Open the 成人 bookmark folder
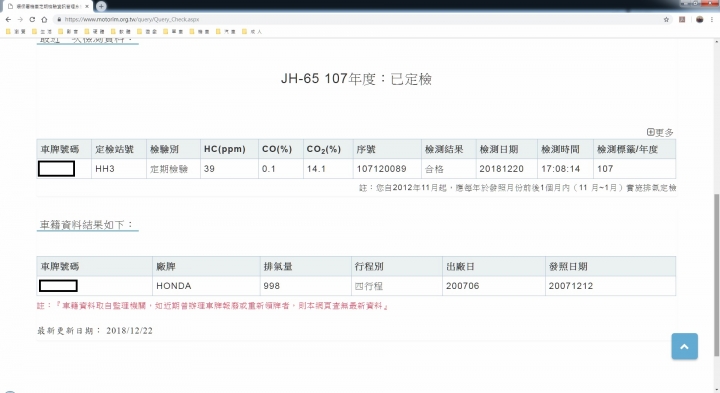Image resolution: width=720 pixels, height=393 pixels. (252, 32)
